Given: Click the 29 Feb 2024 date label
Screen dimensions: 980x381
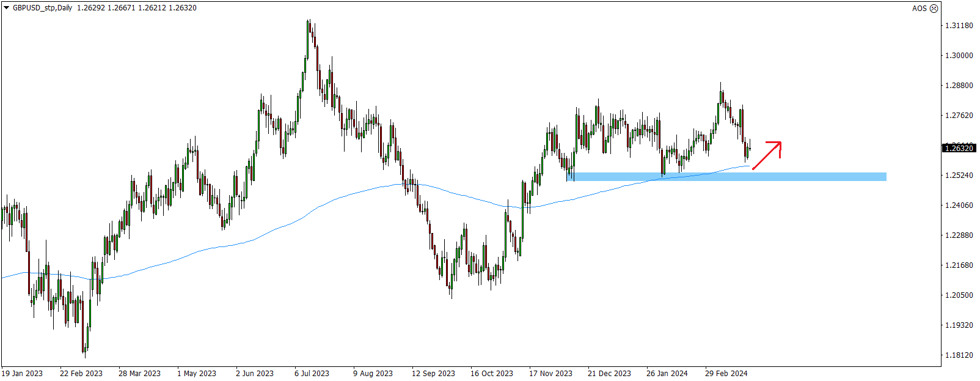Looking at the screenshot, I should click(726, 374).
